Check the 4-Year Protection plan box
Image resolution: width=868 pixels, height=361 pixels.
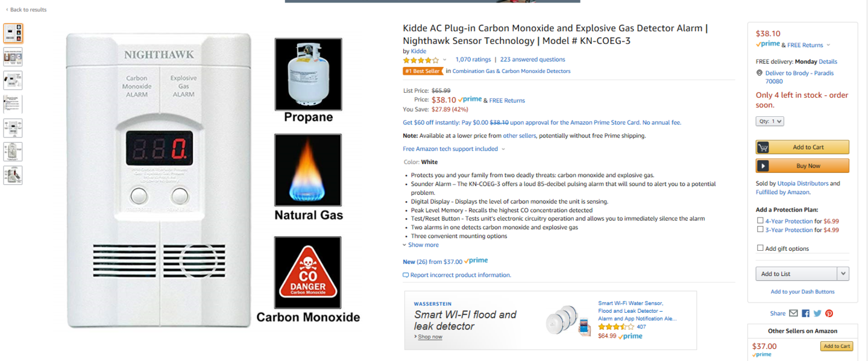[x=760, y=221]
